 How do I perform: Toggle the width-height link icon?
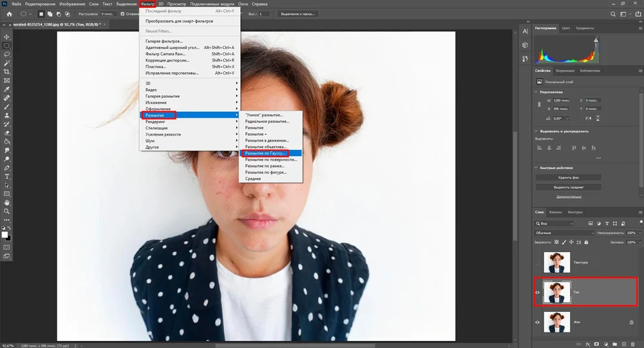pyautogui.click(x=539, y=105)
